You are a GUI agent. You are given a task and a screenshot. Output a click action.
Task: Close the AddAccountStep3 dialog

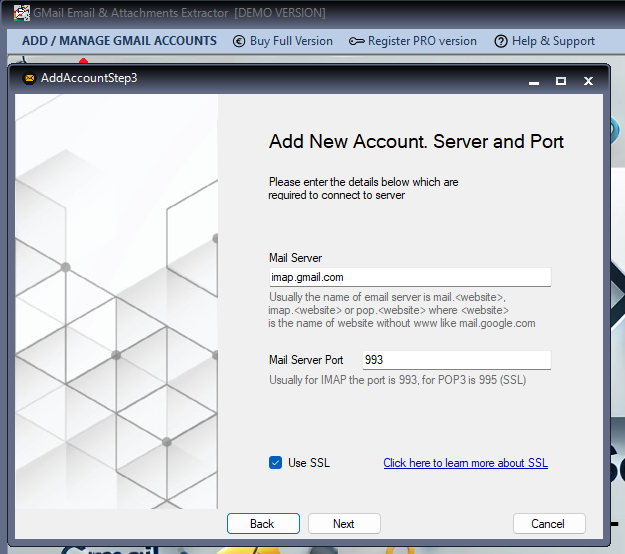tap(588, 81)
